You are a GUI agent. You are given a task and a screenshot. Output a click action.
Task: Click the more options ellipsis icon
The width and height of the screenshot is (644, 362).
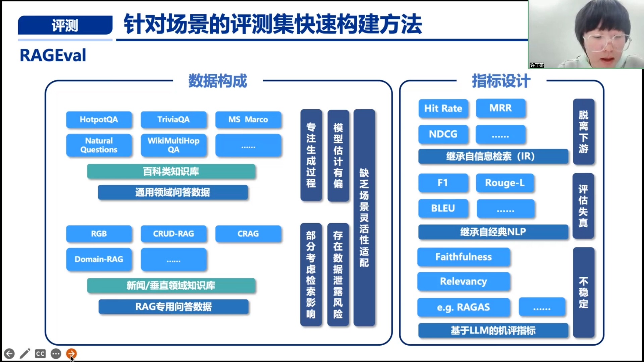click(x=57, y=353)
